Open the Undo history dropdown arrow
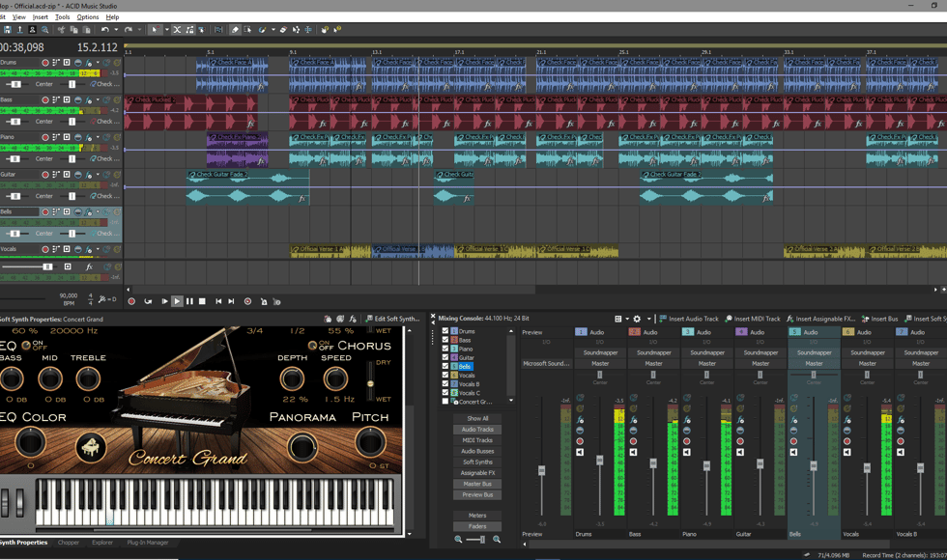Image resolution: width=947 pixels, height=560 pixels. click(x=116, y=30)
